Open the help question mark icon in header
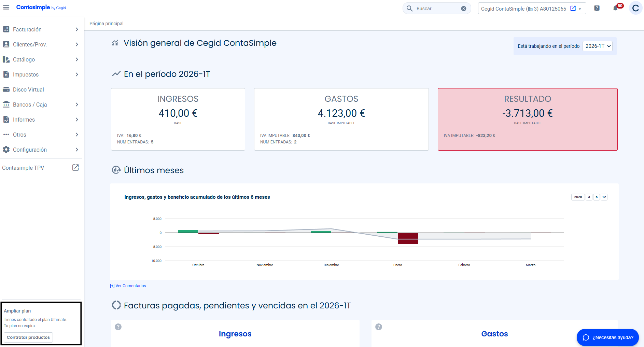Screen dimensions: 644x347 (x=597, y=9)
